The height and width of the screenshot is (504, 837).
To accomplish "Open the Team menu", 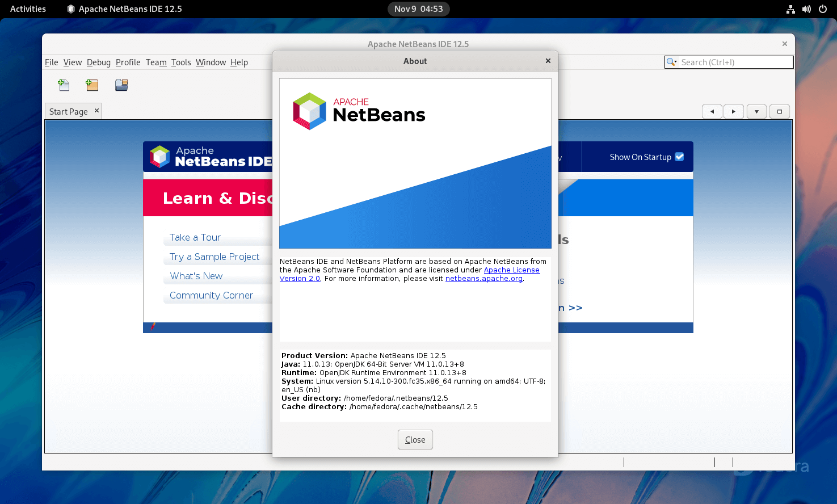I will pos(156,62).
